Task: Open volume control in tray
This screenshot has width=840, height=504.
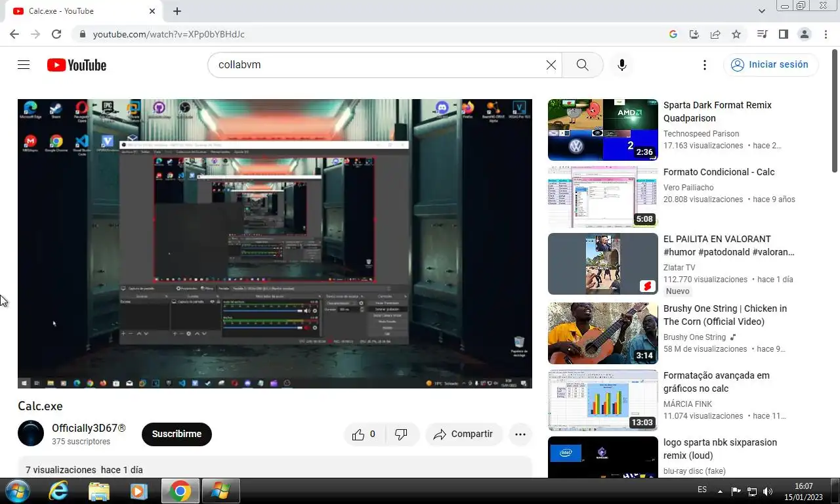Action: [768, 491]
